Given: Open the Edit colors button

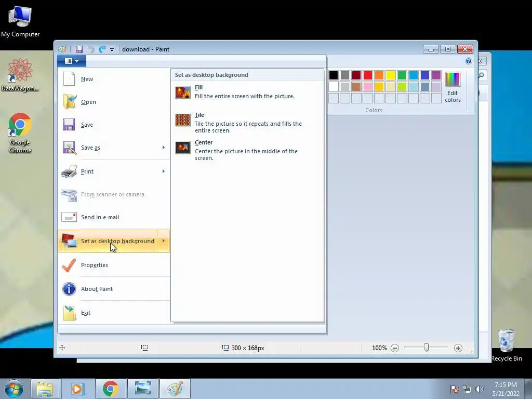Looking at the screenshot, I should point(453,87).
